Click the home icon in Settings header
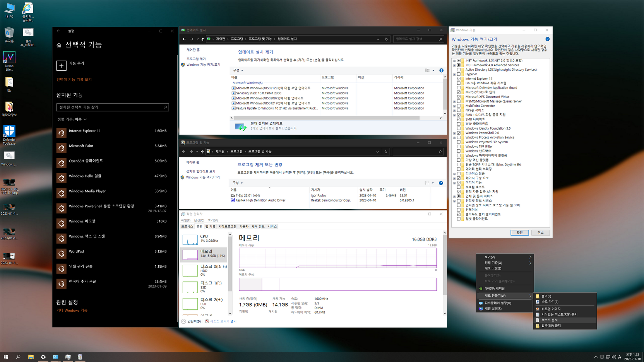The height and width of the screenshot is (362, 644). click(59, 45)
